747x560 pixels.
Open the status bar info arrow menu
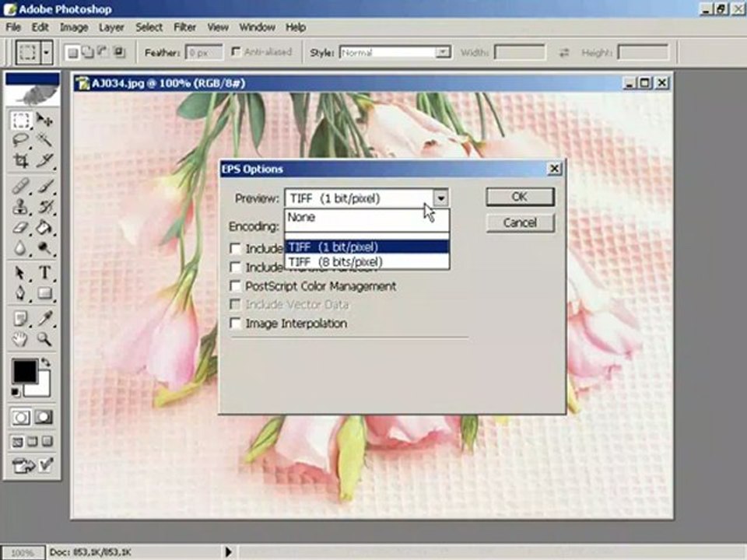coord(228,552)
